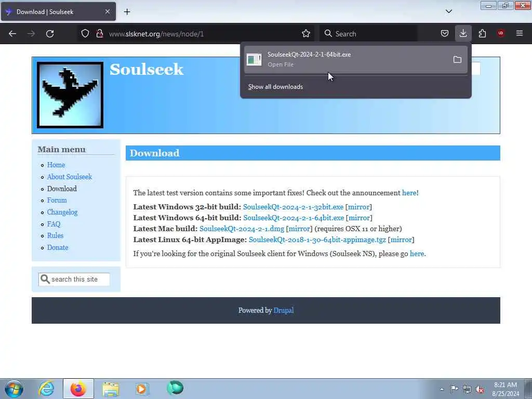This screenshot has width=532, height=399.
Task: Bookmark this page with the star icon
Action: tap(305, 34)
